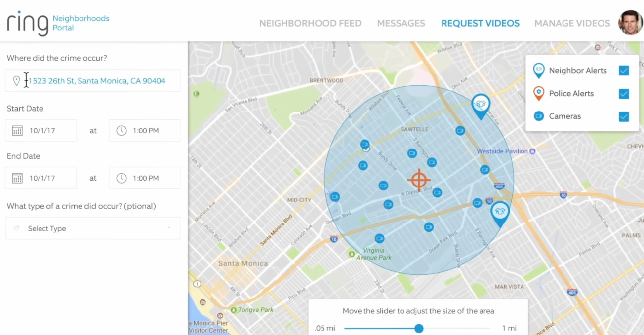Viewport: 644px width, 335px height.
Task: Open the Messages section
Action: [x=401, y=23]
